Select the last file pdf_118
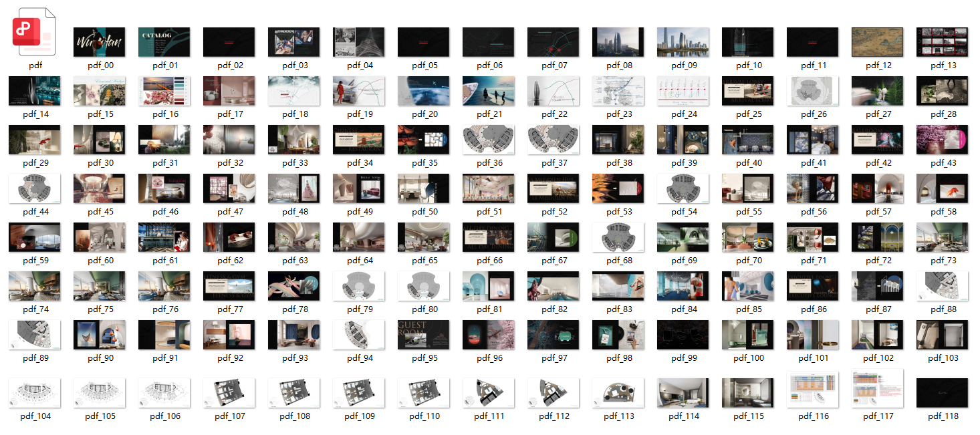 pyautogui.click(x=943, y=393)
